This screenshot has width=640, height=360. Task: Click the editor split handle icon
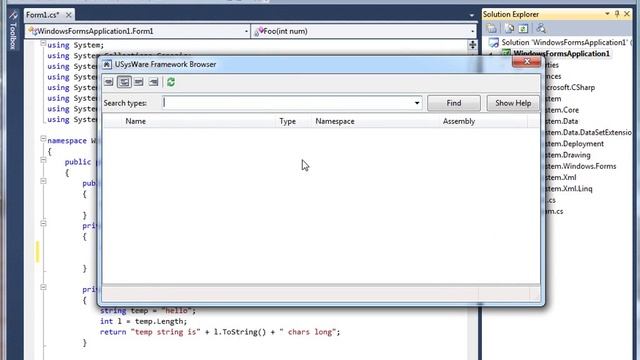[472, 44]
